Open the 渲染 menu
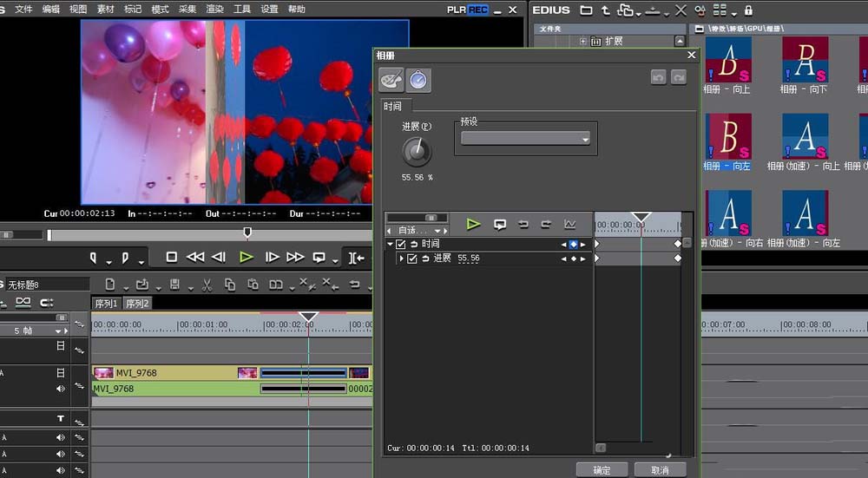The image size is (868, 478). click(x=214, y=10)
